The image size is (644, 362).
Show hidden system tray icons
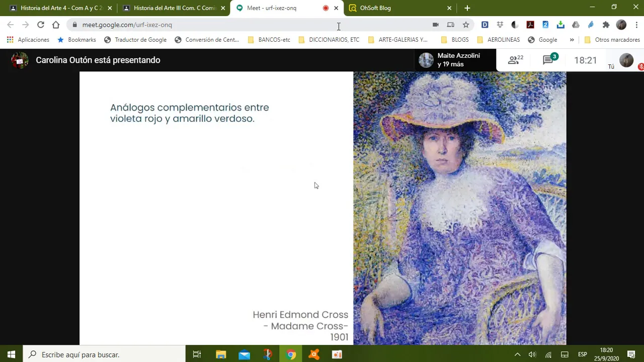pyautogui.click(x=517, y=354)
